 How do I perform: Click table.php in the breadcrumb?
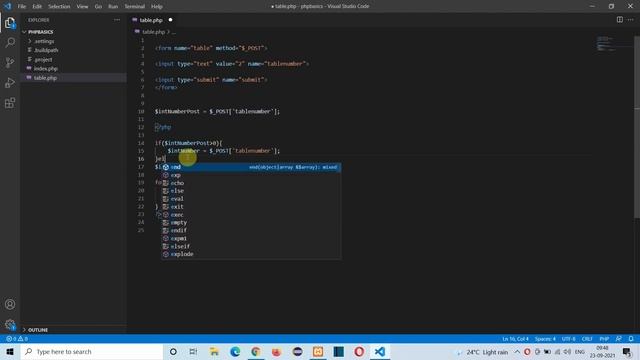pyautogui.click(x=153, y=32)
